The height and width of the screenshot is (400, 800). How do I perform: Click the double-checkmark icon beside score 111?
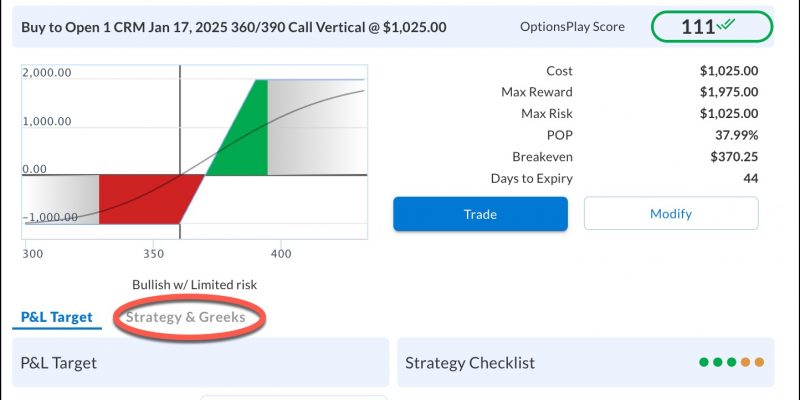click(x=726, y=24)
